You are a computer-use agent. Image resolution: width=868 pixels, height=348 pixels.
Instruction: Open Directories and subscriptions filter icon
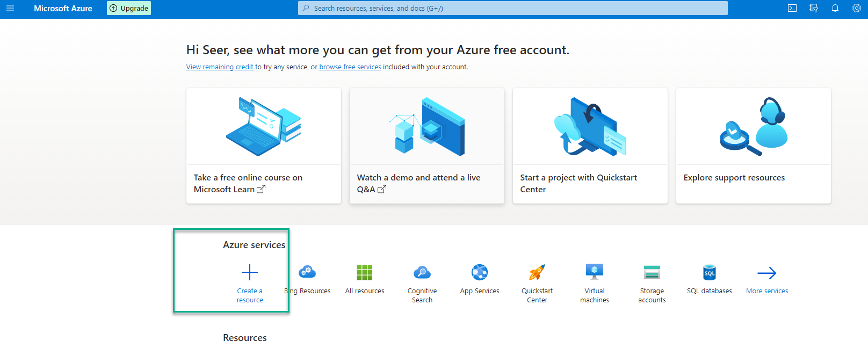[x=814, y=8]
